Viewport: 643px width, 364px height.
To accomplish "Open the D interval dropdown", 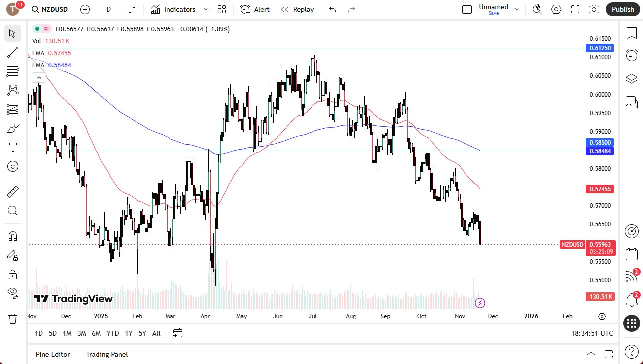I will [x=108, y=9].
